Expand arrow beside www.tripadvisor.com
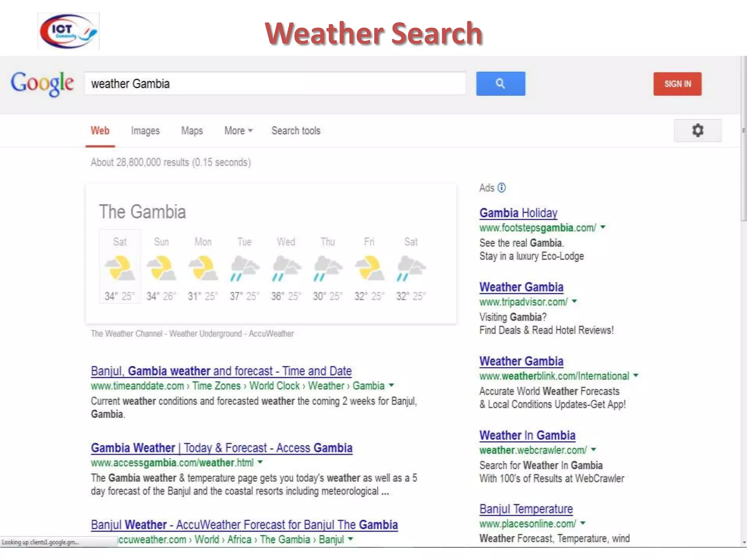The image size is (747, 560). pyautogui.click(x=574, y=301)
